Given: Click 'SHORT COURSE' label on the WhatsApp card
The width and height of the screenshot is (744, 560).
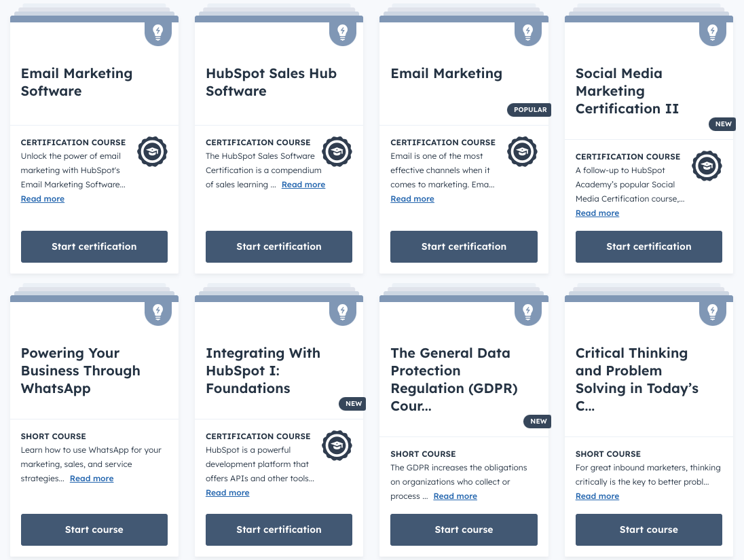Looking at the screenshot, I should click(53, 436).
